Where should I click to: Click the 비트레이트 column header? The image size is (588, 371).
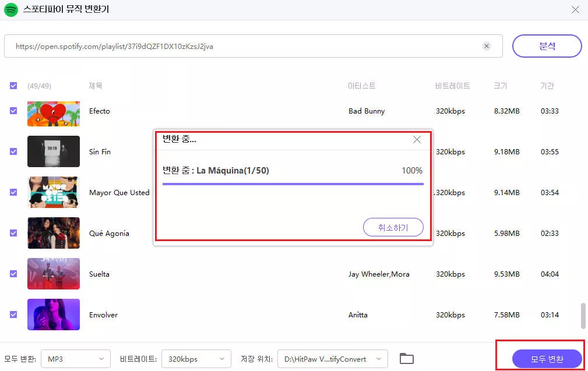tap(452, 86)
